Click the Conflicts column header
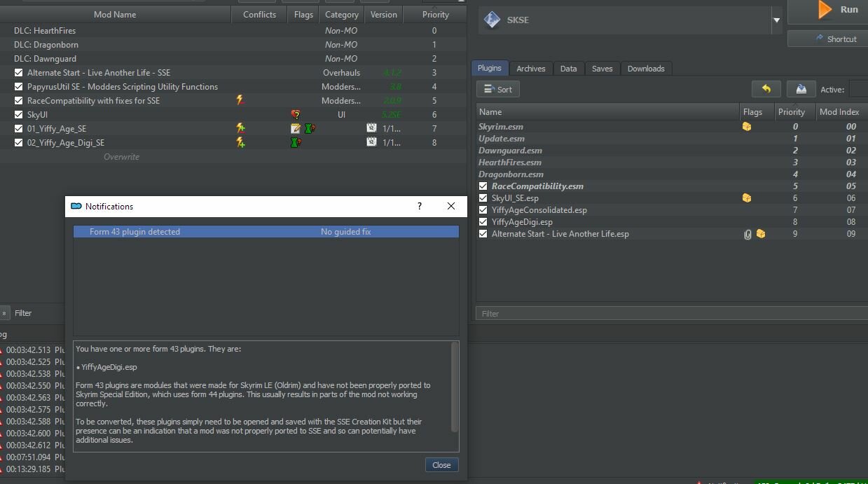The height and width of the screenshot is (484, 868). pyautogui.click(x=259, y=14)
